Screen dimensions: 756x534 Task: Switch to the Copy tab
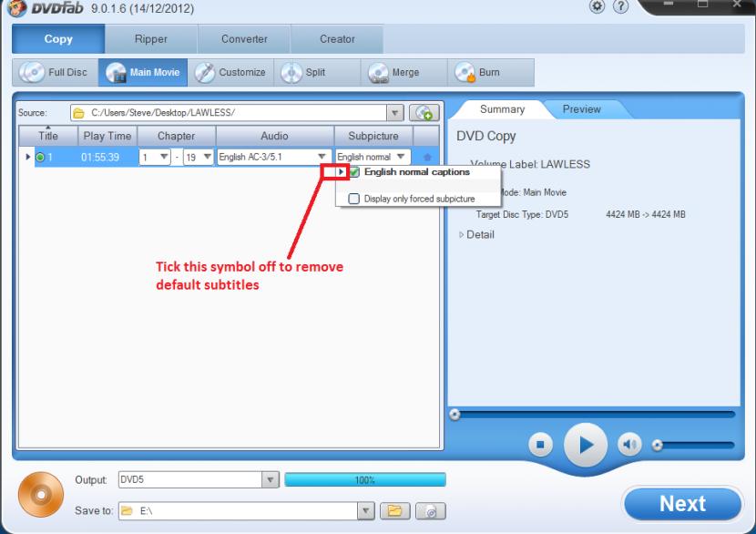click(x=58, y=39)
